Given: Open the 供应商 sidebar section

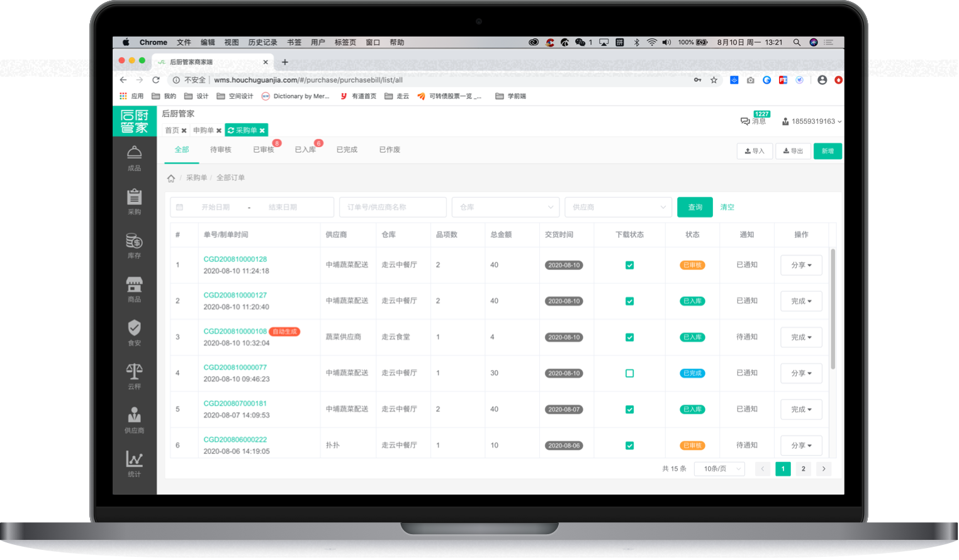Looking at the screenshot, I should point(134,420).
